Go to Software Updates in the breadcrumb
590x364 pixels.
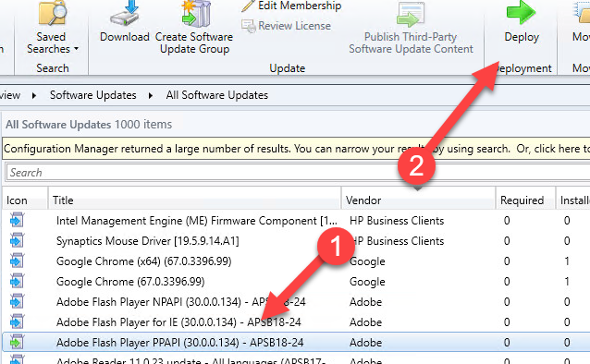(x=93, y=95)
